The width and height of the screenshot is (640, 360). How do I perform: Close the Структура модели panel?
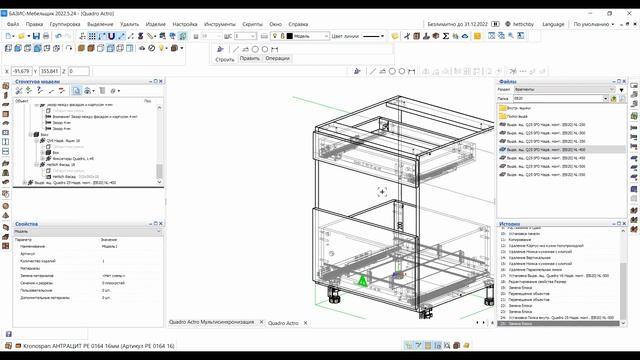(161, 81)
